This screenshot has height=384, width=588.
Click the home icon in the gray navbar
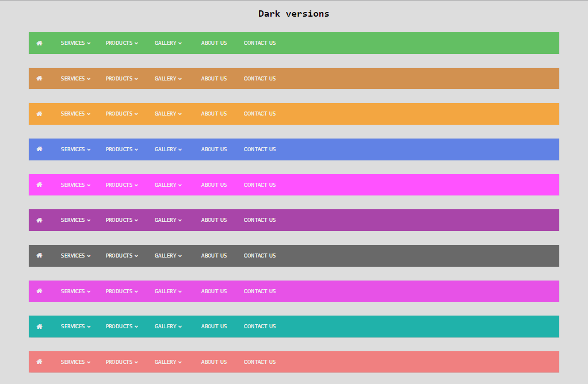[39, 255]
